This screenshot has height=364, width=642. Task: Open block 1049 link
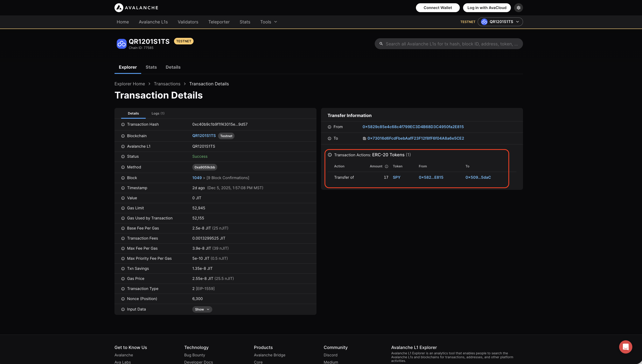197,178
